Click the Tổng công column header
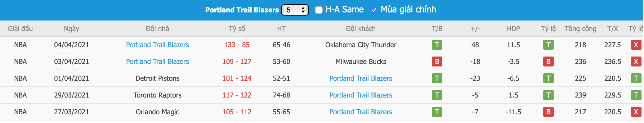The height and width of the screenshot is (123, 644). [x=580, y=29]
